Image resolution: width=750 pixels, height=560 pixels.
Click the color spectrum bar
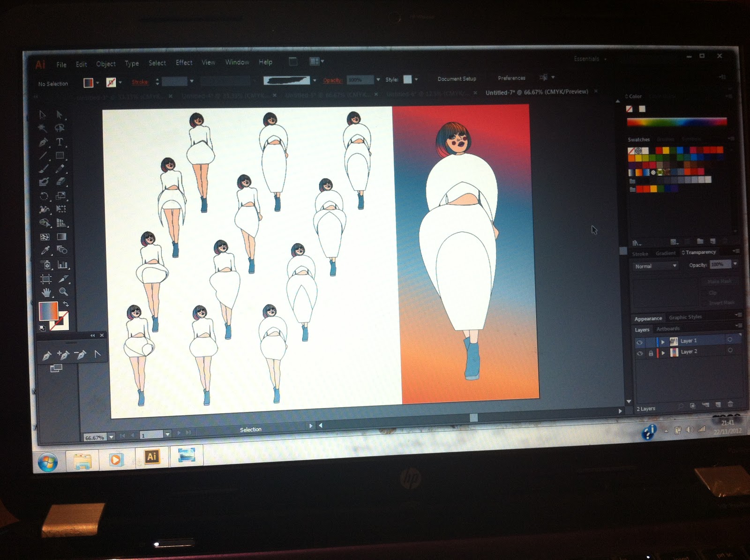point(676,122)
